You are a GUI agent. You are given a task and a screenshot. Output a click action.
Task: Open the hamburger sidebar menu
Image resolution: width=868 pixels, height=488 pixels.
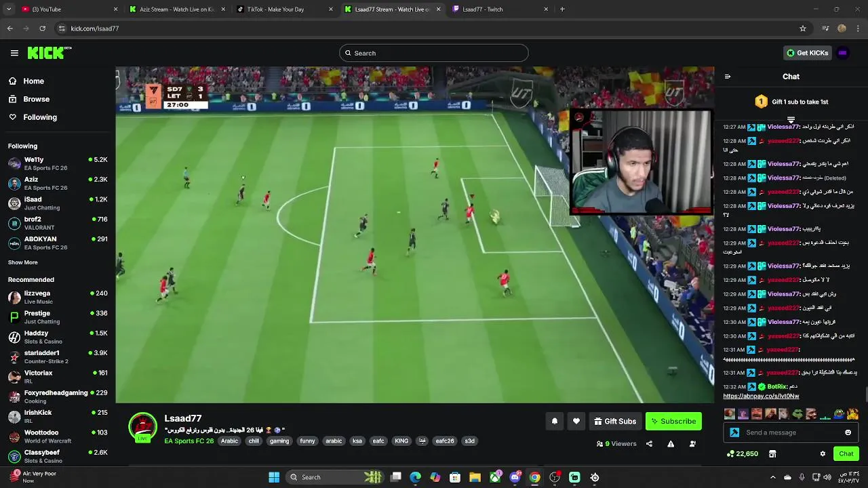[x=14, y=53]
